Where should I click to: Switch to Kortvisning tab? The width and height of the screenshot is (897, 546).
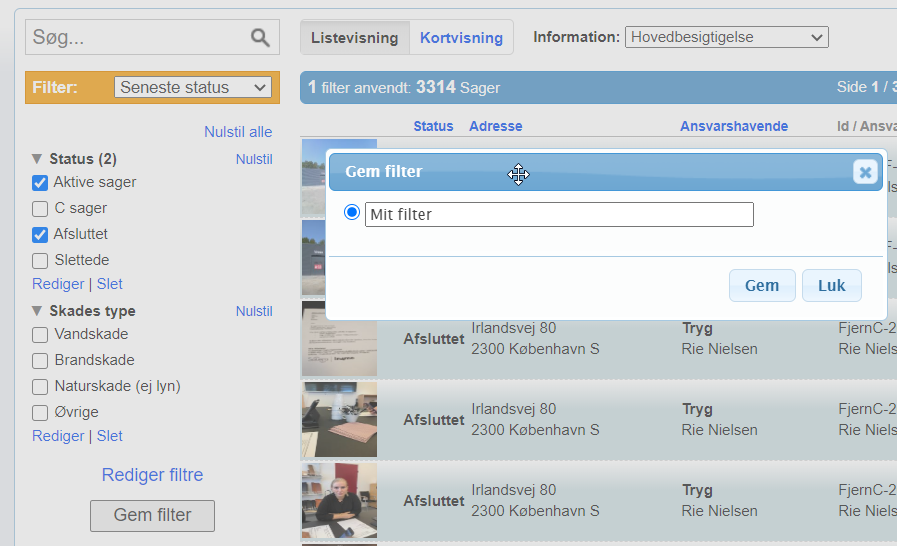(461, 38)
